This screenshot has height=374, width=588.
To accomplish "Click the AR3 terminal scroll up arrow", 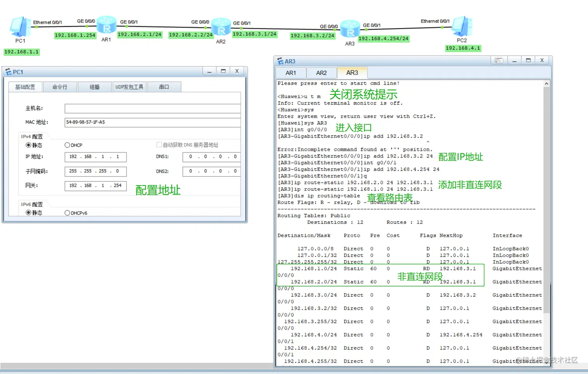I will (x=546, y=84).
